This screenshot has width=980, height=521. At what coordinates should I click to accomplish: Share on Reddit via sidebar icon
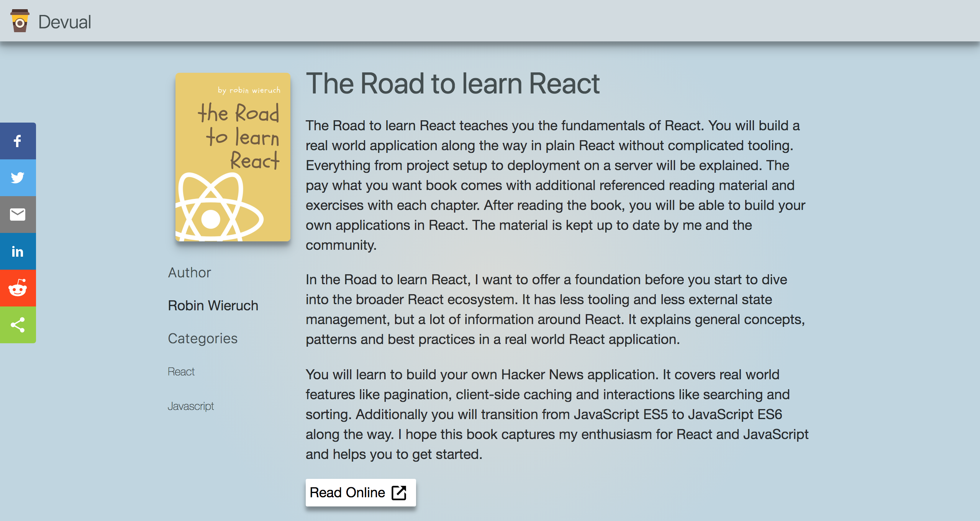(x=18, y=288)
